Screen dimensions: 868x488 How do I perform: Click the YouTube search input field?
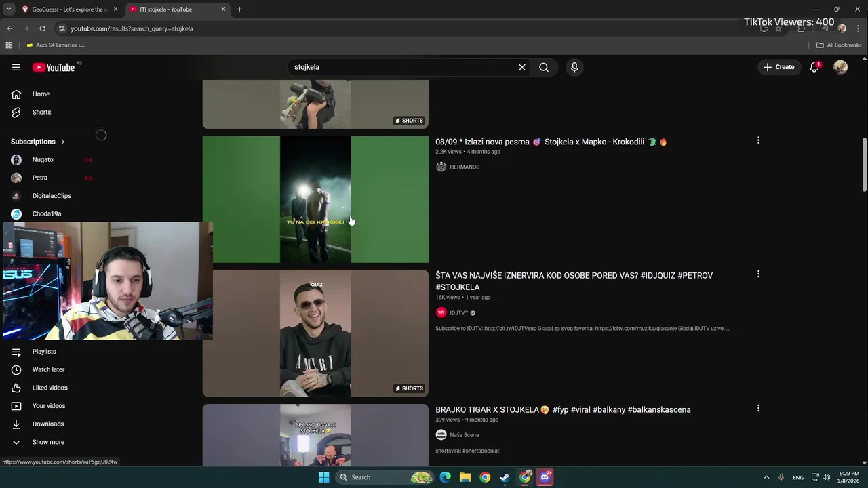pos(403,67)
